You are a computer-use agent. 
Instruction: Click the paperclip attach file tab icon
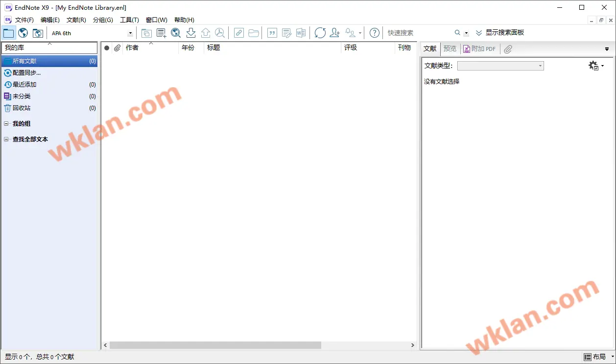[508, 49]
